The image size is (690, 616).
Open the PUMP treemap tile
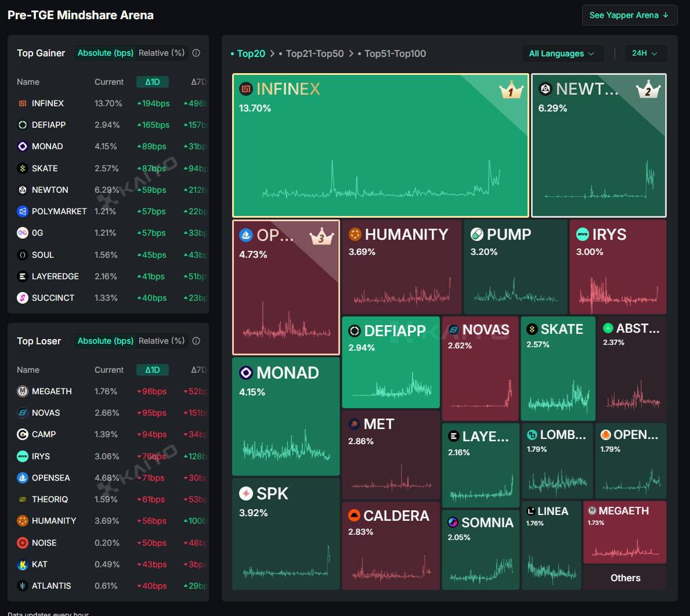coord(516,267)
